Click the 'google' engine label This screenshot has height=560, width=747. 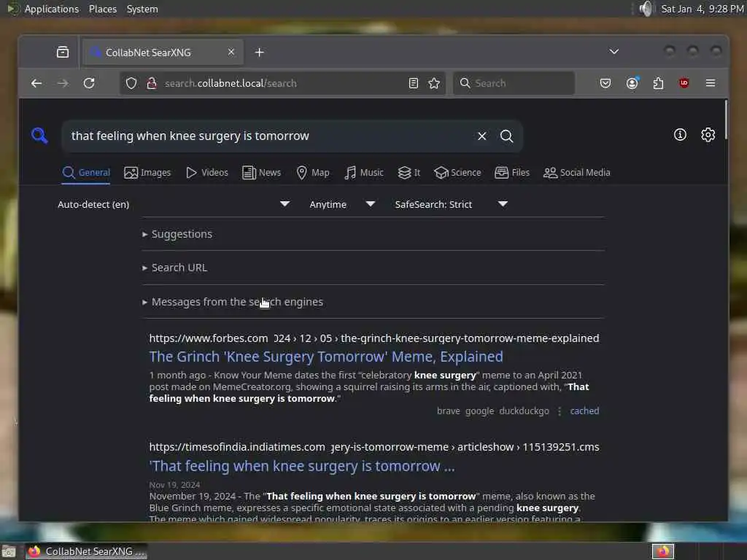click(479, 411)
